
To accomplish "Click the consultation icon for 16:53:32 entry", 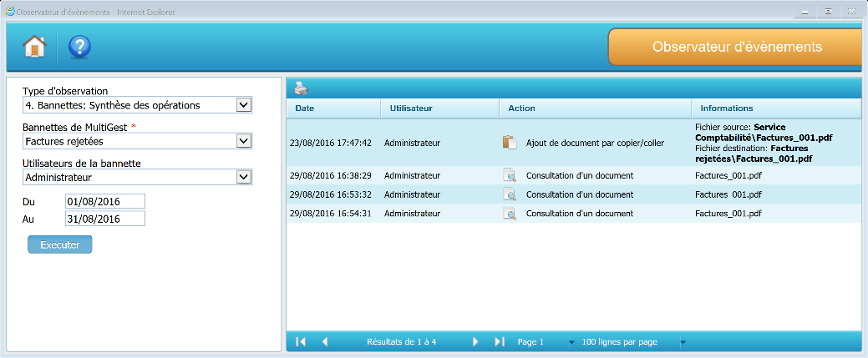I will tap(510, 194).
